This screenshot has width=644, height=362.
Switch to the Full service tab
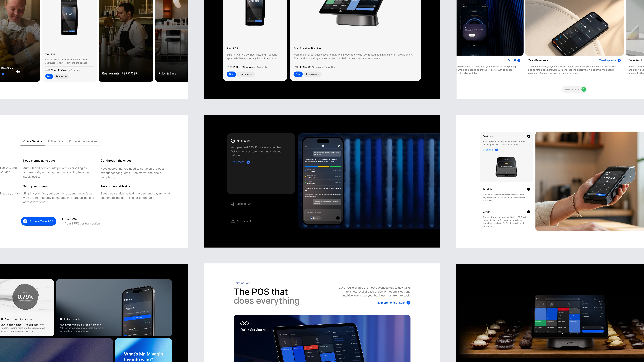(x=55, y=141)
